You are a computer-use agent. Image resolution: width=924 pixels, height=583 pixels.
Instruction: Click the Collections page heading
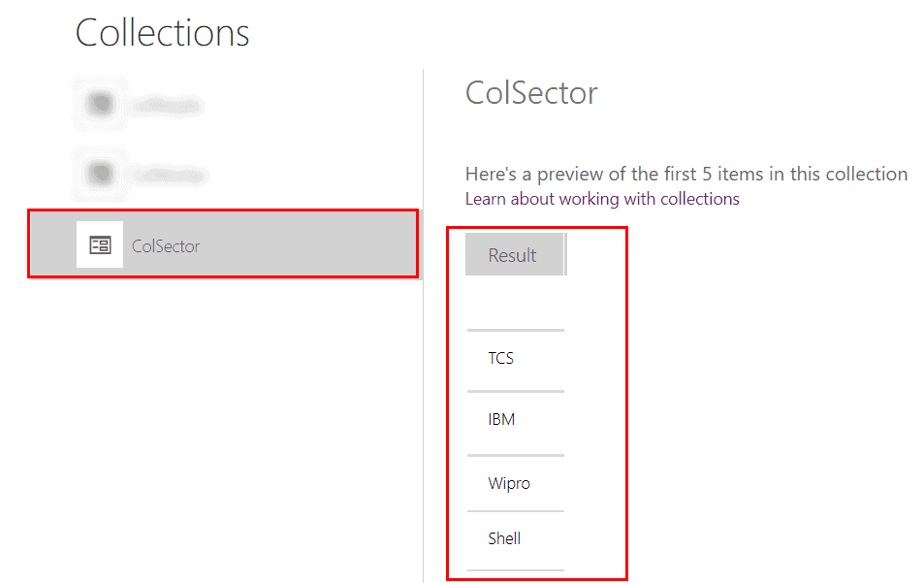click(162, 33)
